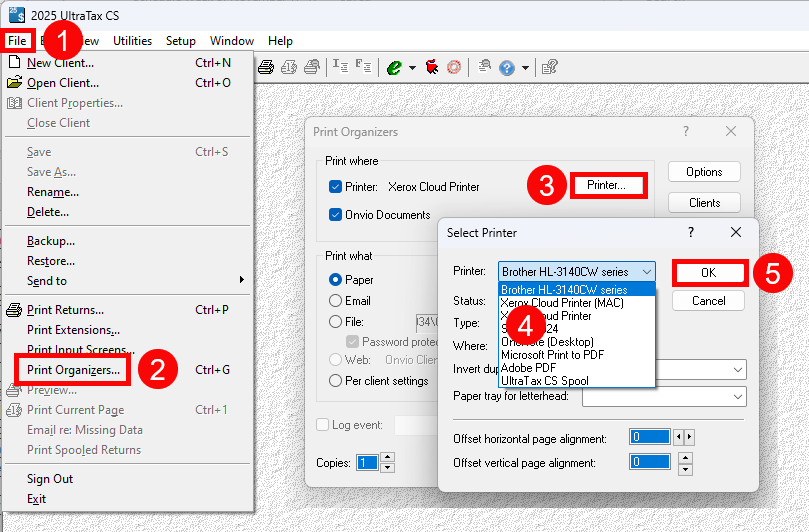The image size is (809, 532).
Task: Choose Print Organizers from File menu
Action: (x=73, y=370)
